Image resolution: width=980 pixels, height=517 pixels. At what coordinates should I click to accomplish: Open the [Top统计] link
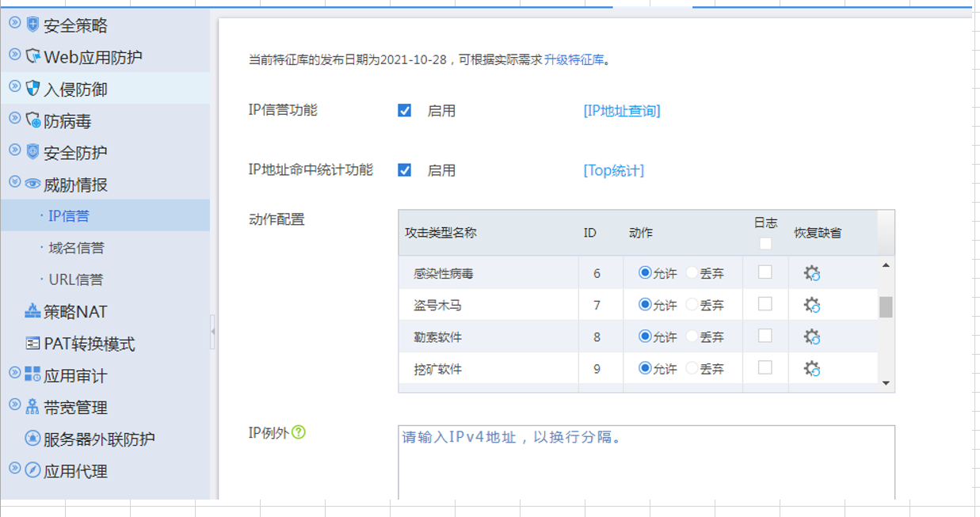[x=614, y=170]
